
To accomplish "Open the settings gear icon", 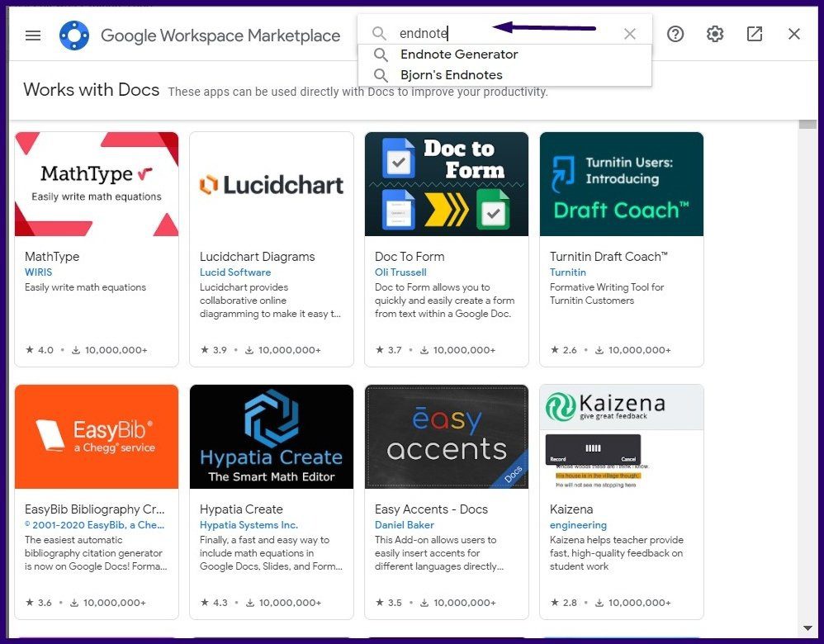I will 715,34.
